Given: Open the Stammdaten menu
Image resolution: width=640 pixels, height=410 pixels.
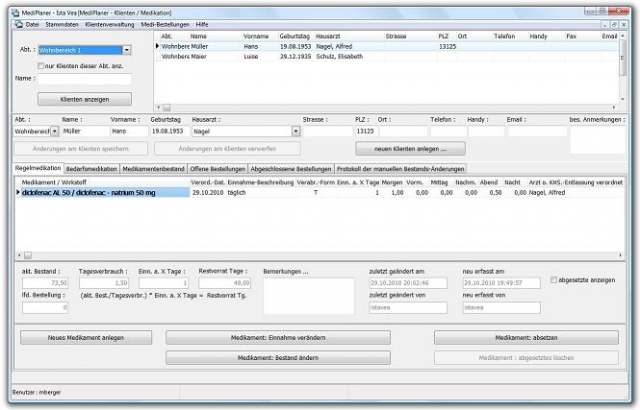Looking at the screenshot, I should (62, 24).
